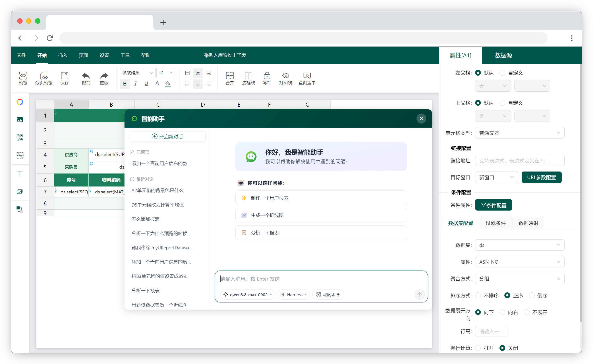The width and height of the screenshot is (593, 364).
Task: Open the font color picker
Action: tap(157, 84)
